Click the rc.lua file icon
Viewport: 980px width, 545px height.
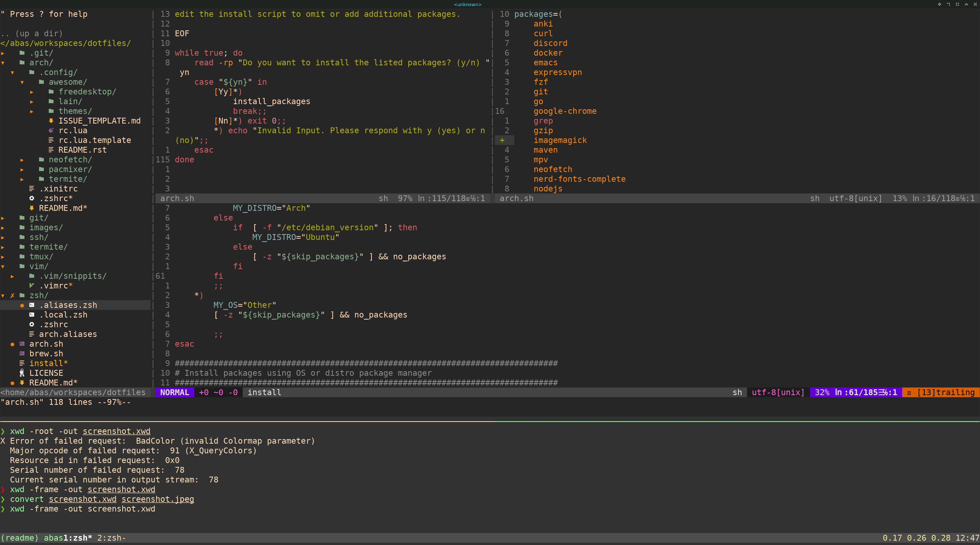point(51,130)
